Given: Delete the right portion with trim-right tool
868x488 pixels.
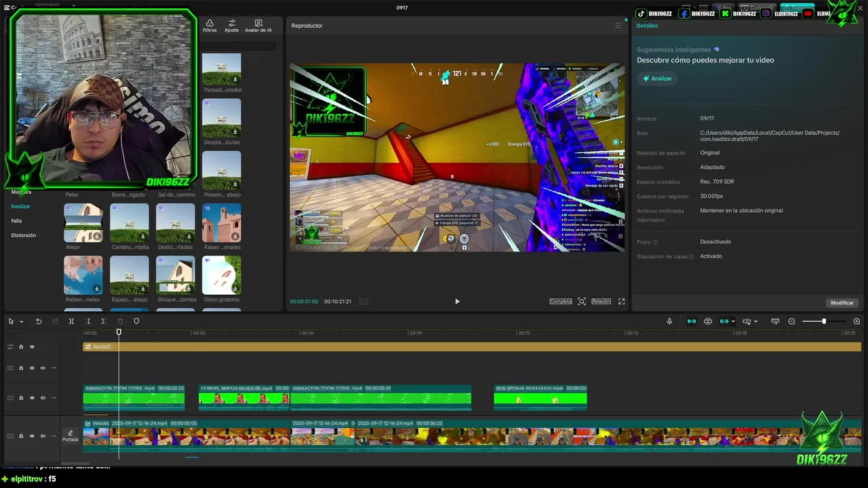Looking at the screenshot, I should coord(104,321).
